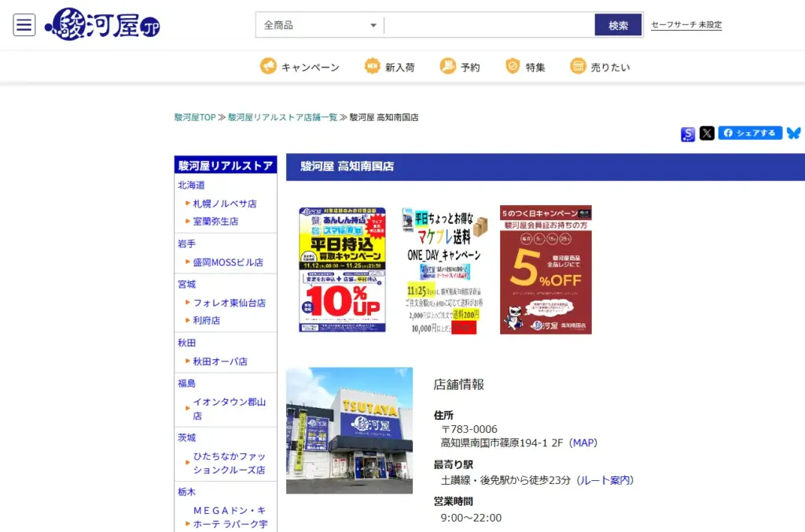Click the Facebook share button
The height and width of the screenshot is (532, 805).
pos(749,134)
